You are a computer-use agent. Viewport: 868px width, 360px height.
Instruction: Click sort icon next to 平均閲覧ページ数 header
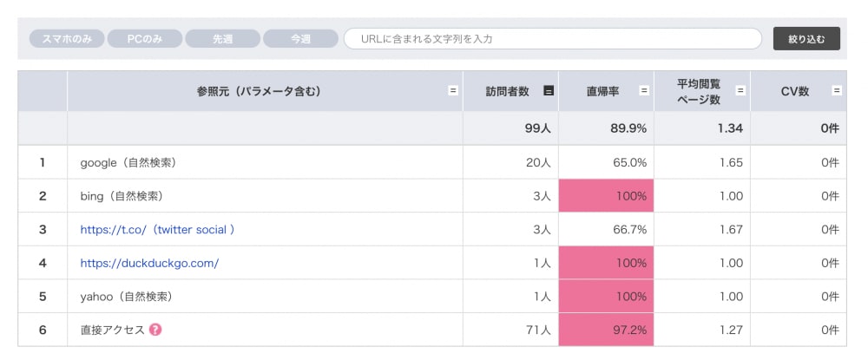point(740,91)
